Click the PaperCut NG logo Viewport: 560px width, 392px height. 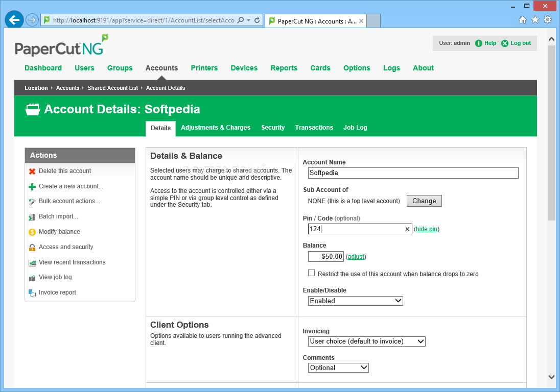pos(61,45)
